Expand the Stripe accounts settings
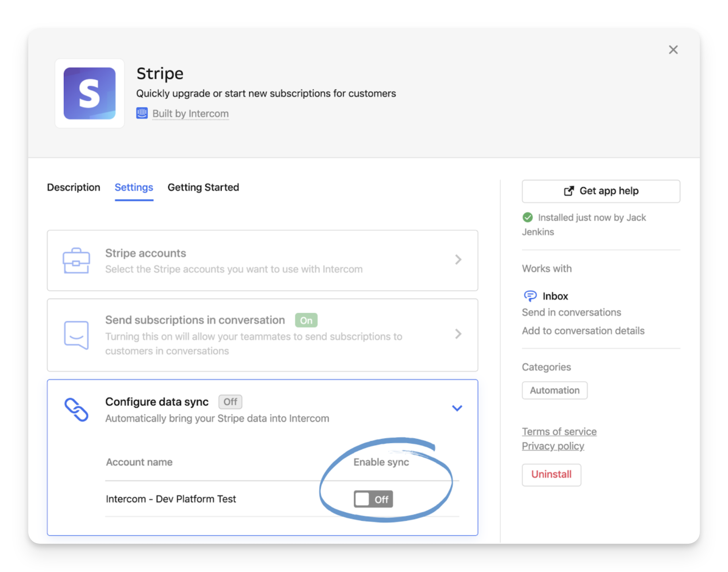The height and width of the screenshot is (572, 728). click(458, 260)
